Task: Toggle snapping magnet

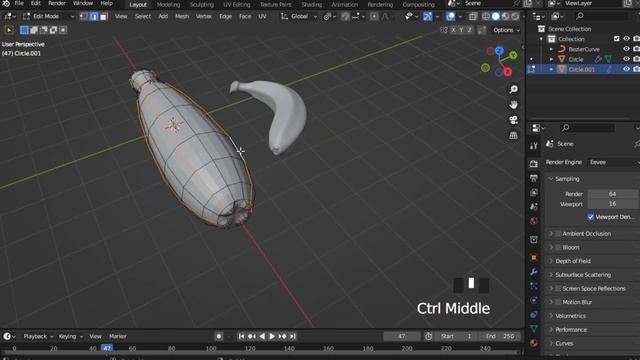Action: 345,17
